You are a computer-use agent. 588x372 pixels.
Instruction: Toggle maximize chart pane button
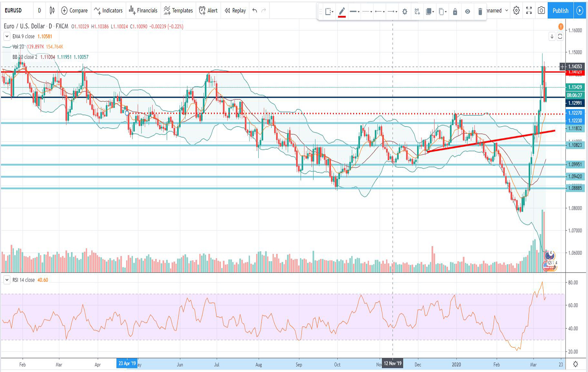pos(560,36)
